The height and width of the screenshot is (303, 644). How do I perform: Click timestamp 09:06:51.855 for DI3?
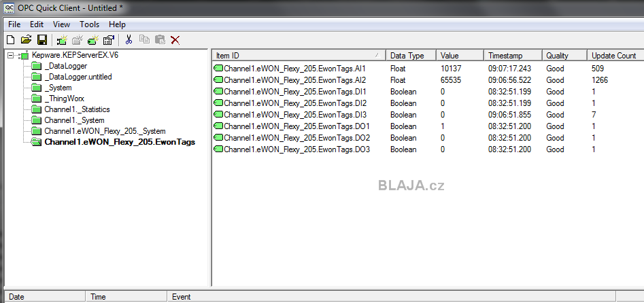(509, 115)
